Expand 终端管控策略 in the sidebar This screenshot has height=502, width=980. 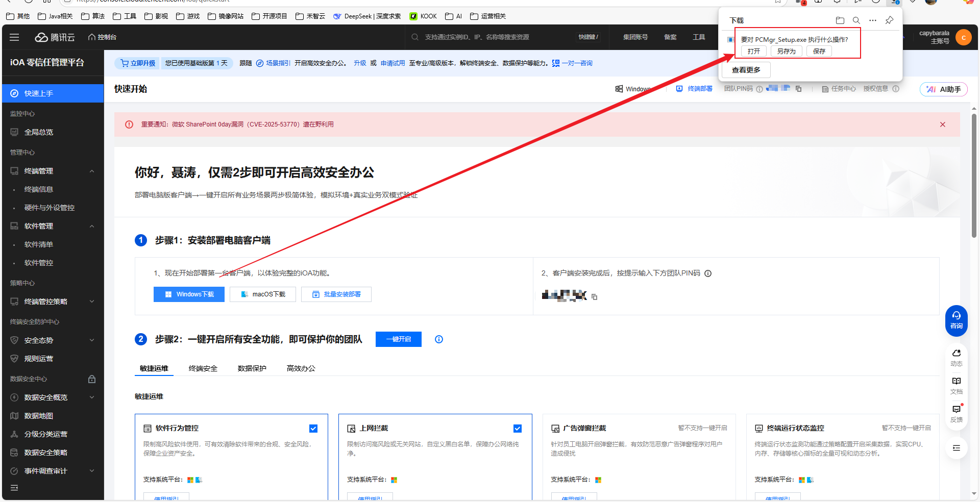(x=92, y=302)
